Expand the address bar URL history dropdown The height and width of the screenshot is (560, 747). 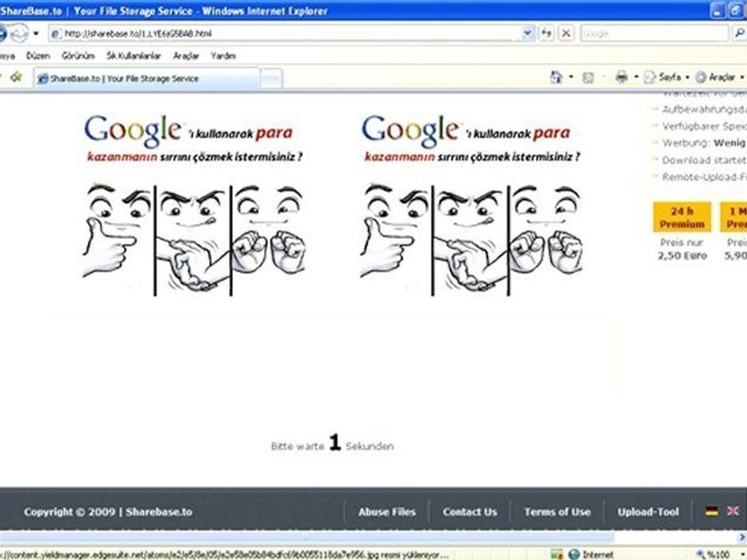click(528, 33)
